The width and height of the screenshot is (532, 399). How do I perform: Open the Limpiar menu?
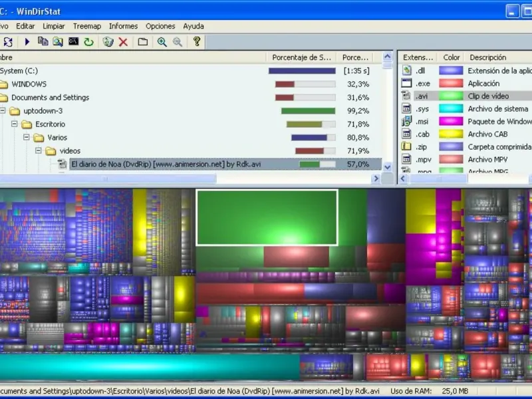click(x=54, y=26)
